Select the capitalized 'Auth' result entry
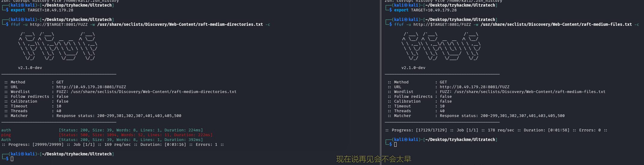Image resolution: width=644 pixels, height=165 pixels. 6,140
